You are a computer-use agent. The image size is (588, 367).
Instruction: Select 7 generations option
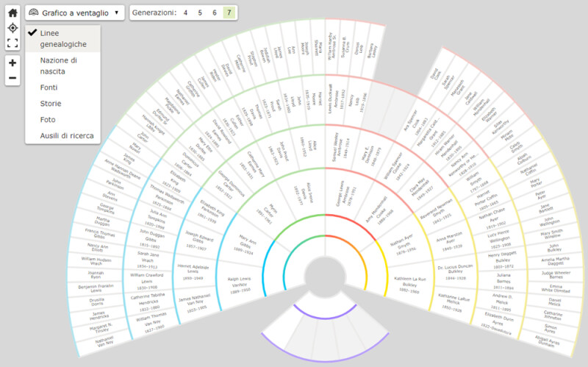pos(229,13)
